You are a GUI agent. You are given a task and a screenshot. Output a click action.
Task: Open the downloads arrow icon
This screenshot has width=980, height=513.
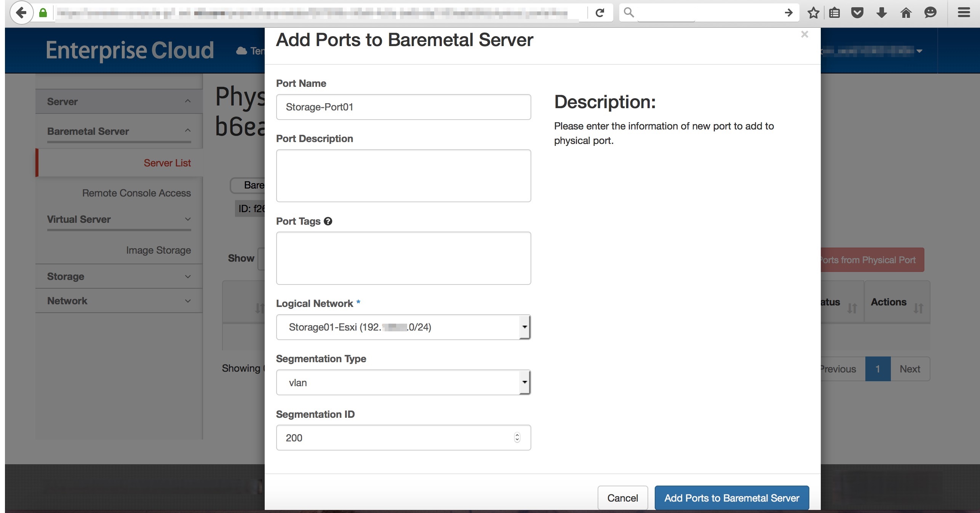(x=881, y=13)
